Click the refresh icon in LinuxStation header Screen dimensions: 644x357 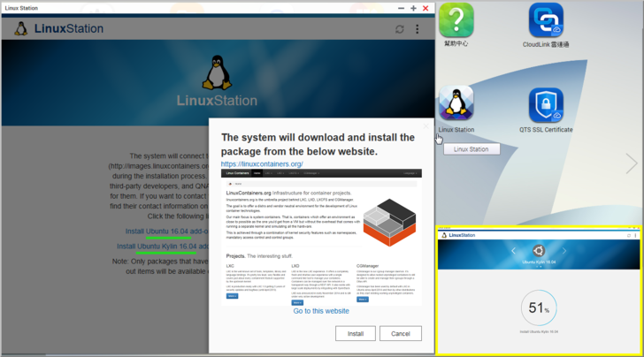coord(400,29)
